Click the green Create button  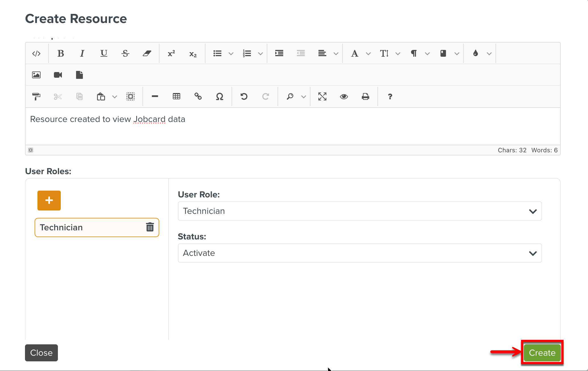542,353
